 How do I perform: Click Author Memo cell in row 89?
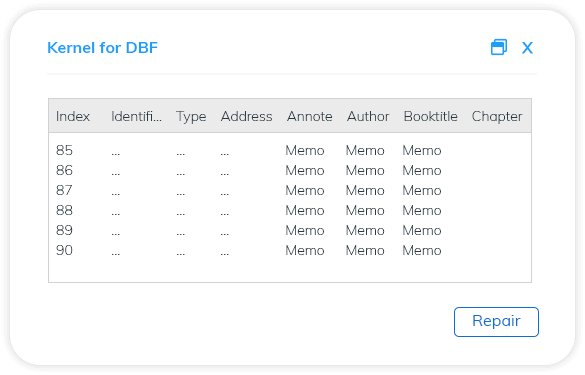pyautogui.click(x=365, y=230)
